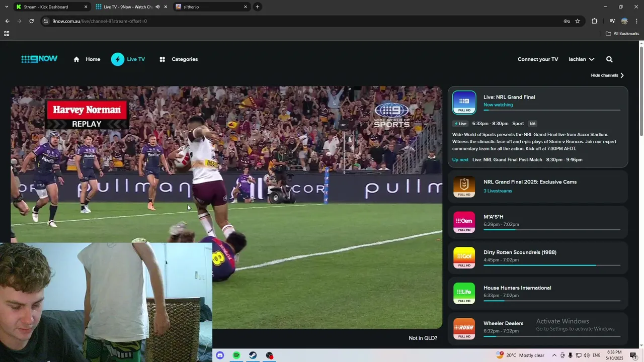Open the apps grid in bookmarks bar
This screenshot has height=362, width=644.
pyautogui.click(x=7, y=34)
